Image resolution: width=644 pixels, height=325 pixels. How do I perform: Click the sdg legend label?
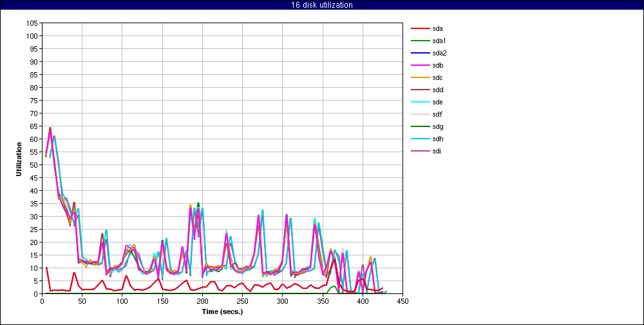[438, 126]
